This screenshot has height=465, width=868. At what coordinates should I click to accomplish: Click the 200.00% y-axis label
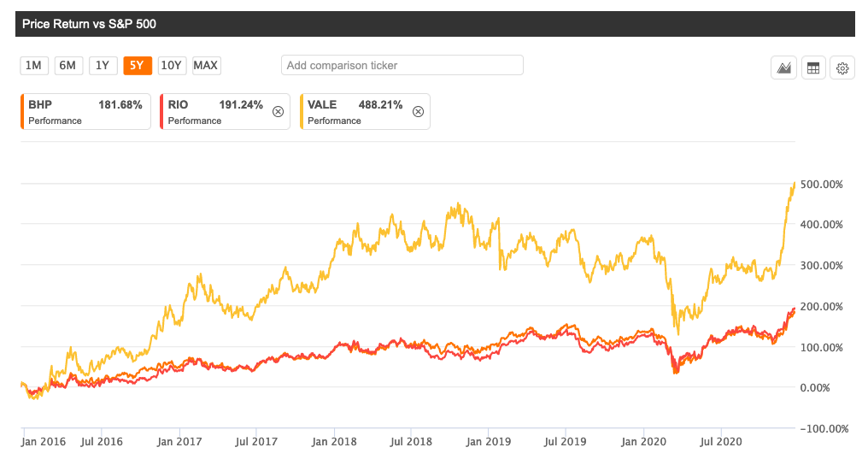click(x=822, y=307)
